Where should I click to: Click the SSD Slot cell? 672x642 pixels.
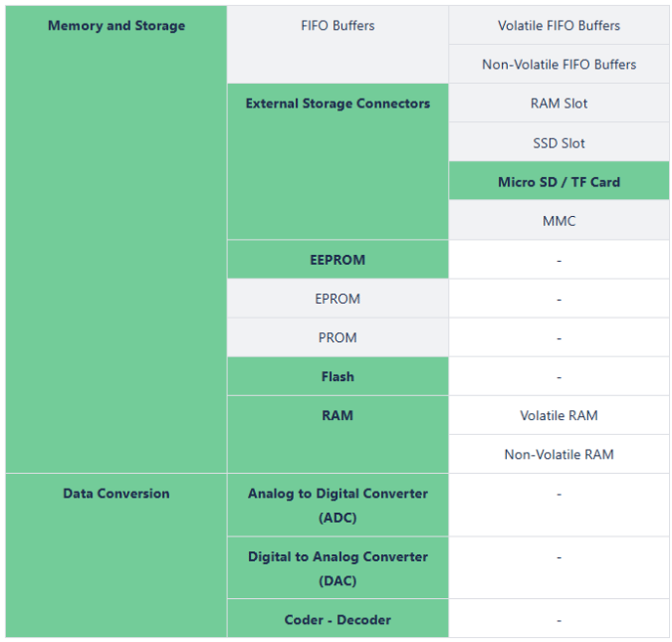[x=559, y=143]
